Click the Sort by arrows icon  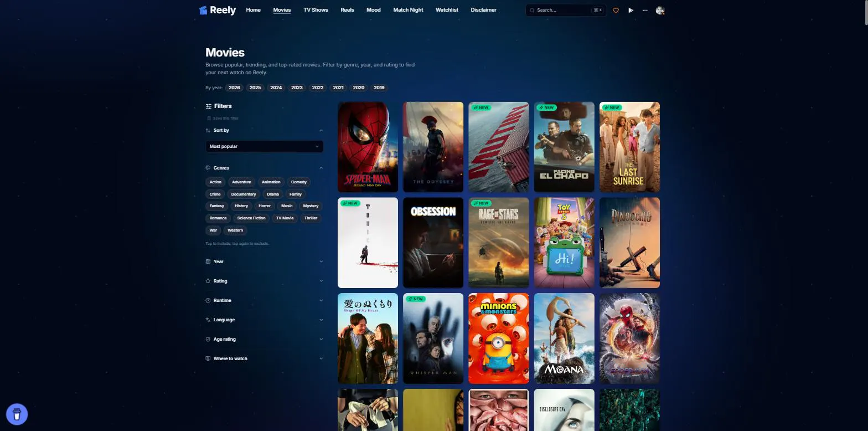(x=208, y=130)
